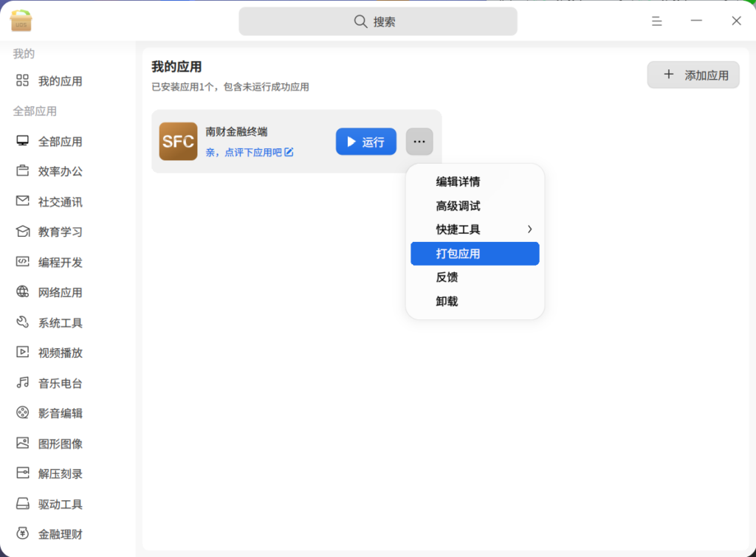Image resolution: width=756 pixels, height=557 pixels.
Task: Select the 教育学习 graduation cap icon
Action: pyautogui.click(x=23, y=232)
